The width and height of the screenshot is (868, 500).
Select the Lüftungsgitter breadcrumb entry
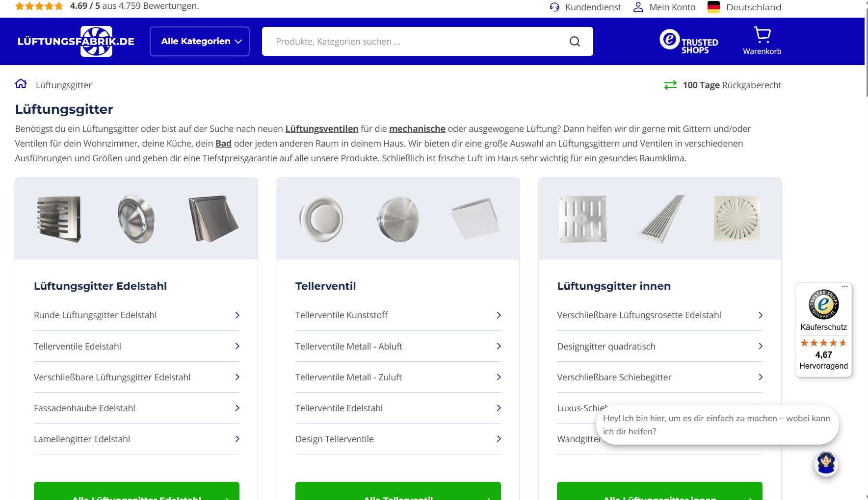point(63,85)
